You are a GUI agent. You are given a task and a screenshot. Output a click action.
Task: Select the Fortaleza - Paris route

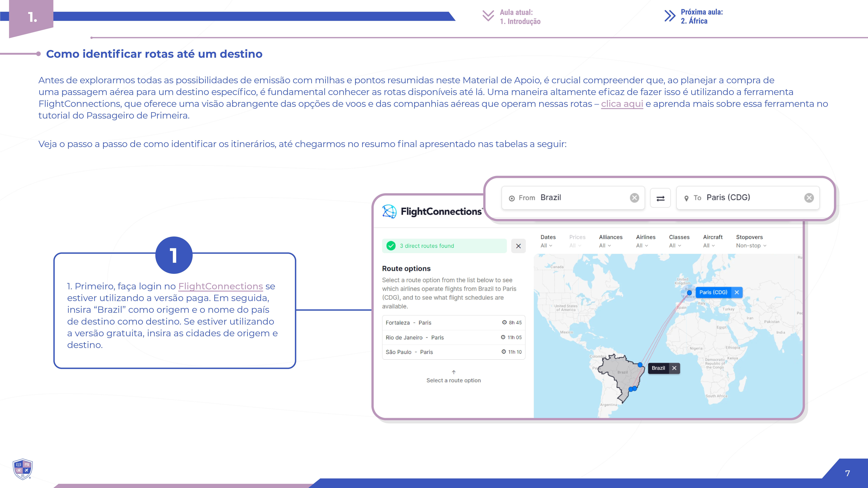[454, 323]
